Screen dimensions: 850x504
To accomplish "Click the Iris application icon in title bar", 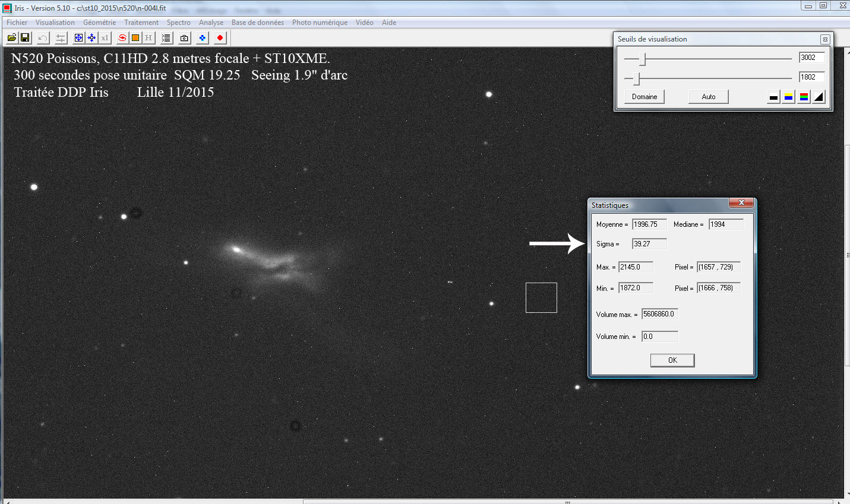I will 7,8.
